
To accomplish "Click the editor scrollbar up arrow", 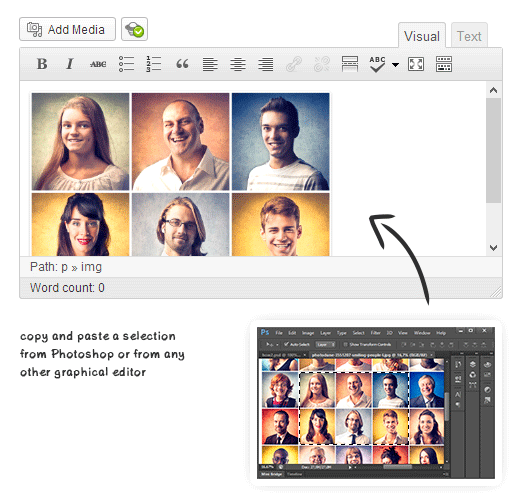I will tap(493, 90).
